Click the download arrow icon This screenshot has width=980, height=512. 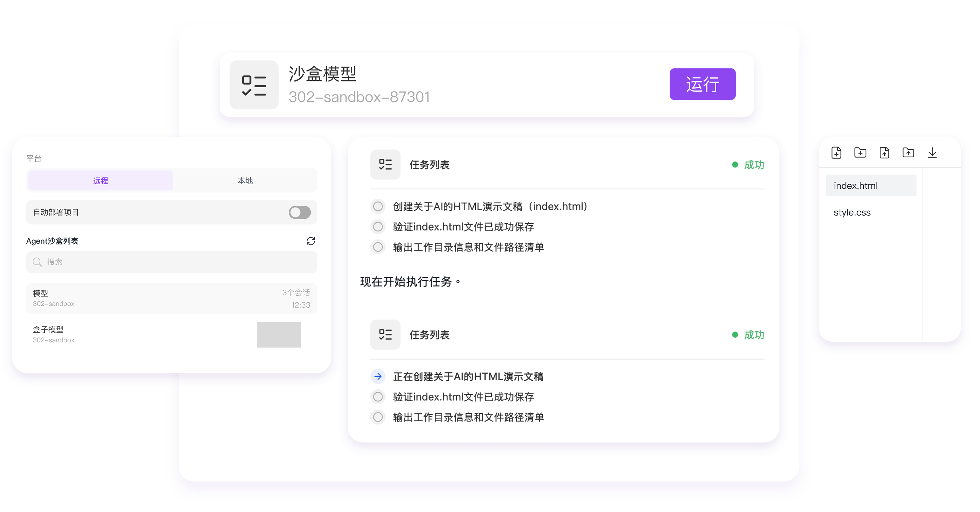pos(932,153)
